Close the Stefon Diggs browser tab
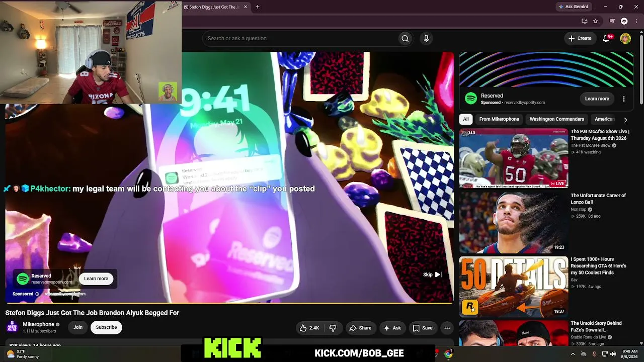 click(246, 7)
